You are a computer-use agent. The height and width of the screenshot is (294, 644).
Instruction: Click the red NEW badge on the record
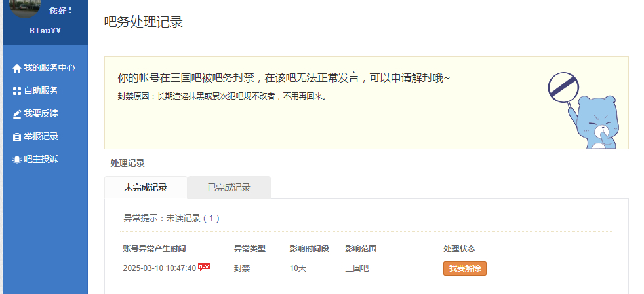204,266
